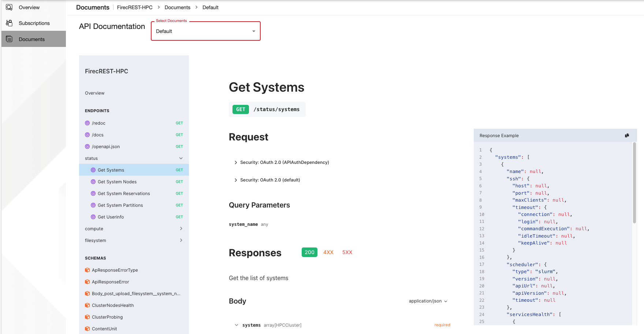Open the docs Overview link under FirecREST-HPC
Screen dimensions: 644x334
tap(95, 93)
